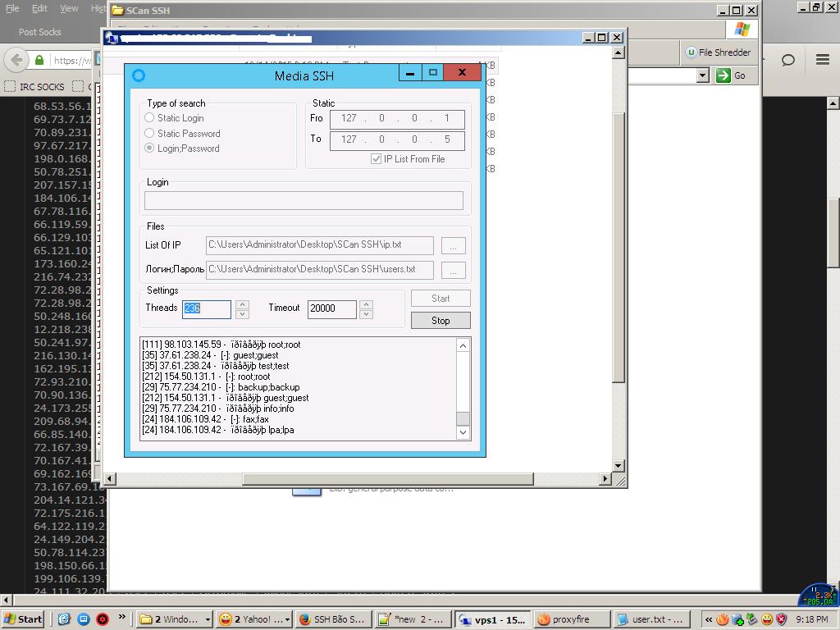Click the Login text field

[304, 200]
